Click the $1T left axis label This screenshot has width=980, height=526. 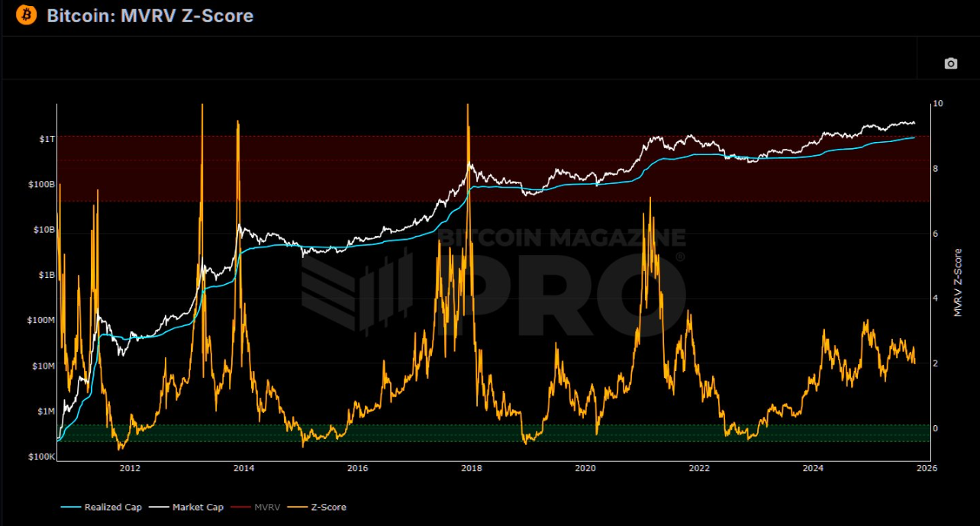47,139
